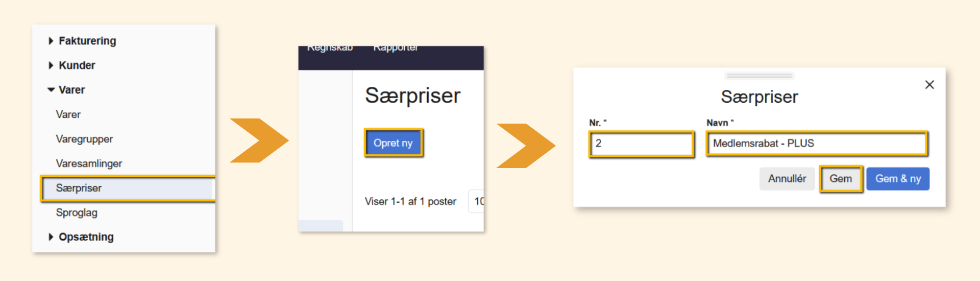Open the page size dropdown showing 10
The image size is (980, 281).
478,201
